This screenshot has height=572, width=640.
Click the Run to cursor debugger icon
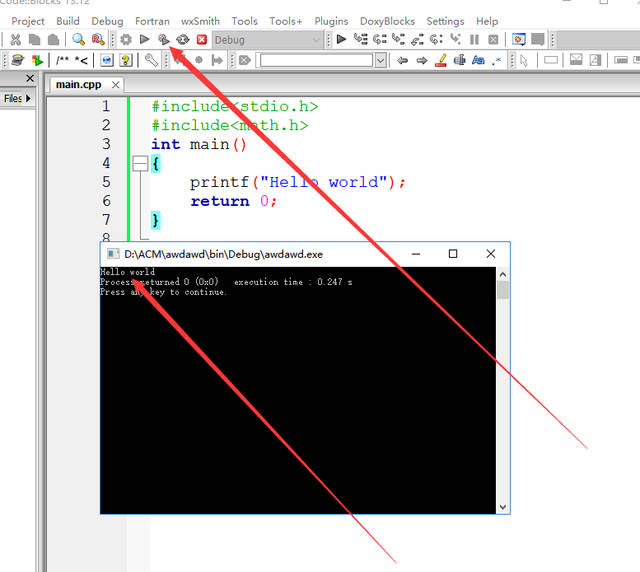[360, 39]
